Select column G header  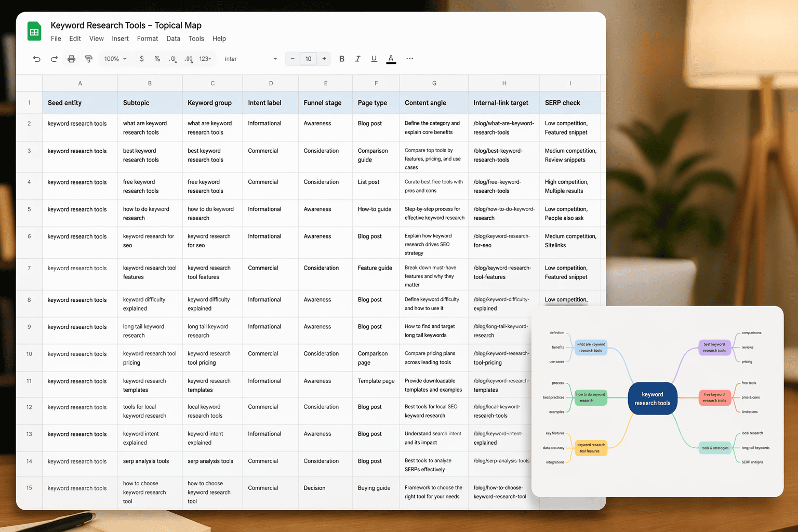[434, 83]
